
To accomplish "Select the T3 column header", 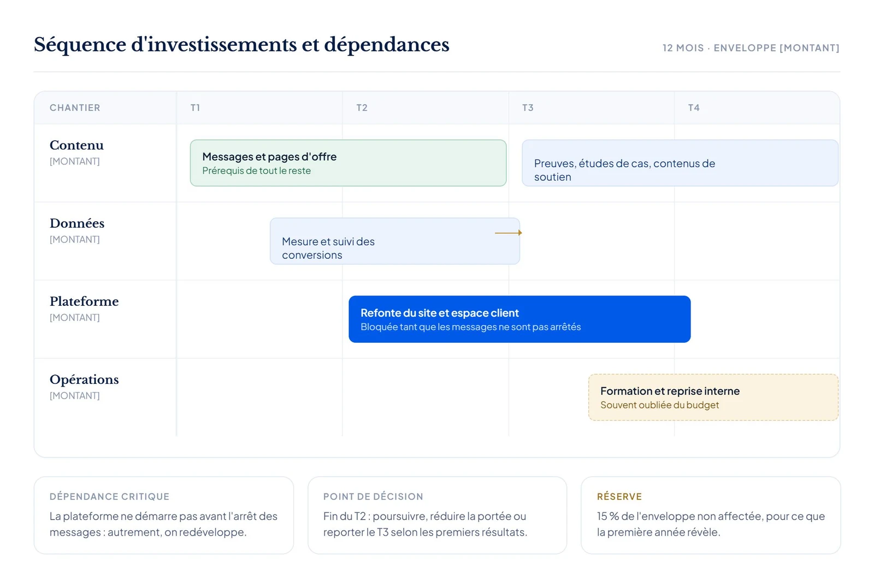I will click(x=528, y=108).
